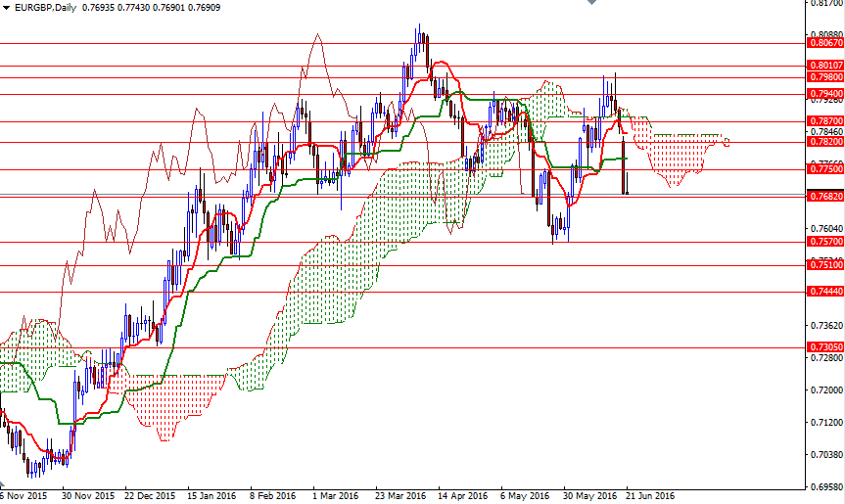Click the 30 May 2016 date label
This screenshot has width=845, height=504.
point(590,496)
